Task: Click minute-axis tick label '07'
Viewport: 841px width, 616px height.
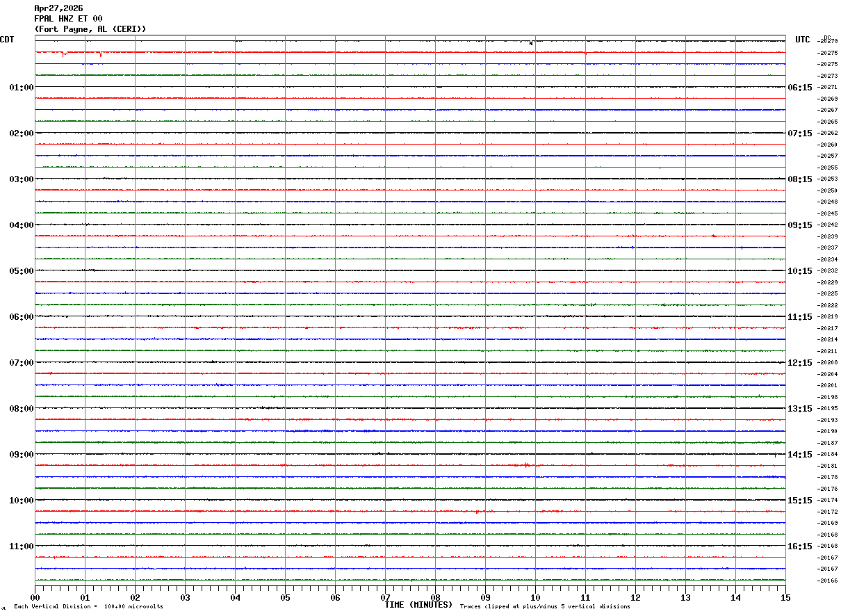Action: (x=385, y=597)
